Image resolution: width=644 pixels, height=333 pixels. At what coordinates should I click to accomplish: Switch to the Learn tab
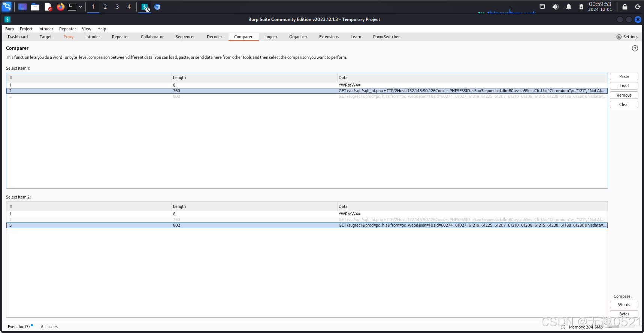tap(356, 37)
